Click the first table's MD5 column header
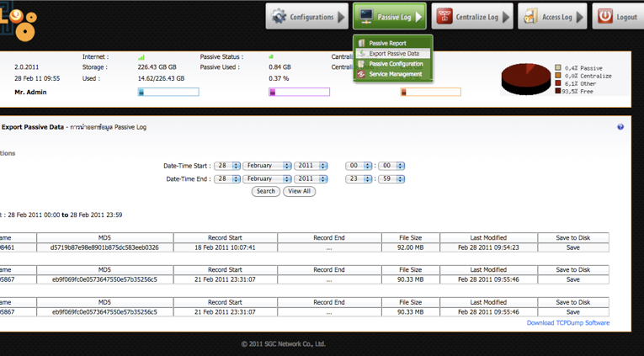 pos(104,237)
